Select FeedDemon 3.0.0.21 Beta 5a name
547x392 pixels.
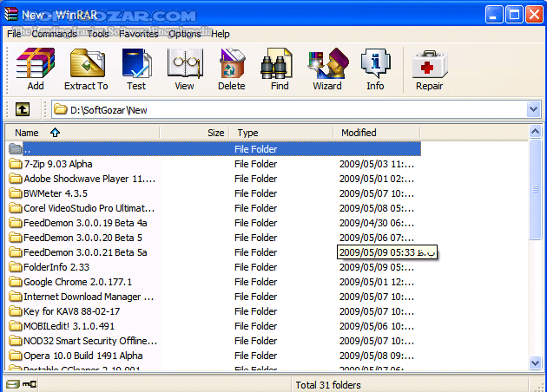pos(85,252)
